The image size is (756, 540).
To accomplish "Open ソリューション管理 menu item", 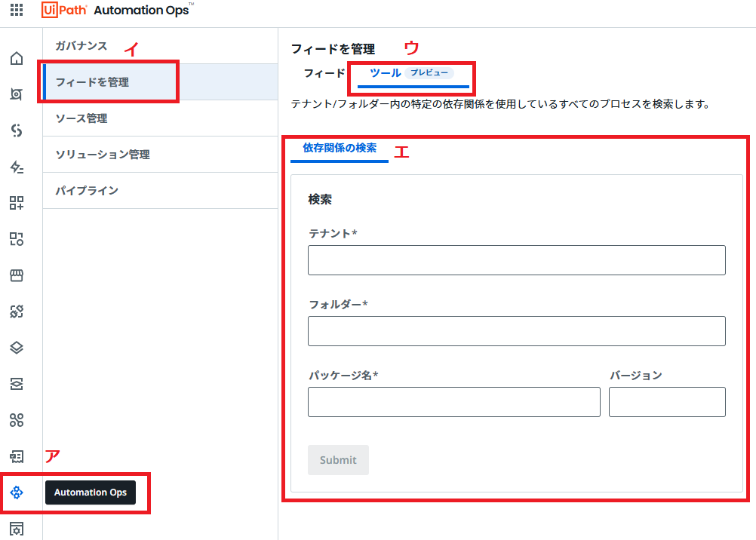I will (160, 155).
